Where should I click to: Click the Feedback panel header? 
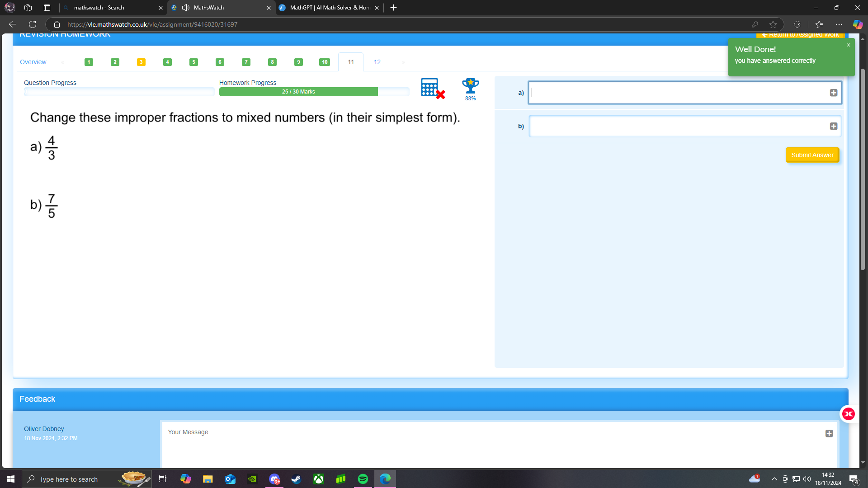(x=430, y=399)
